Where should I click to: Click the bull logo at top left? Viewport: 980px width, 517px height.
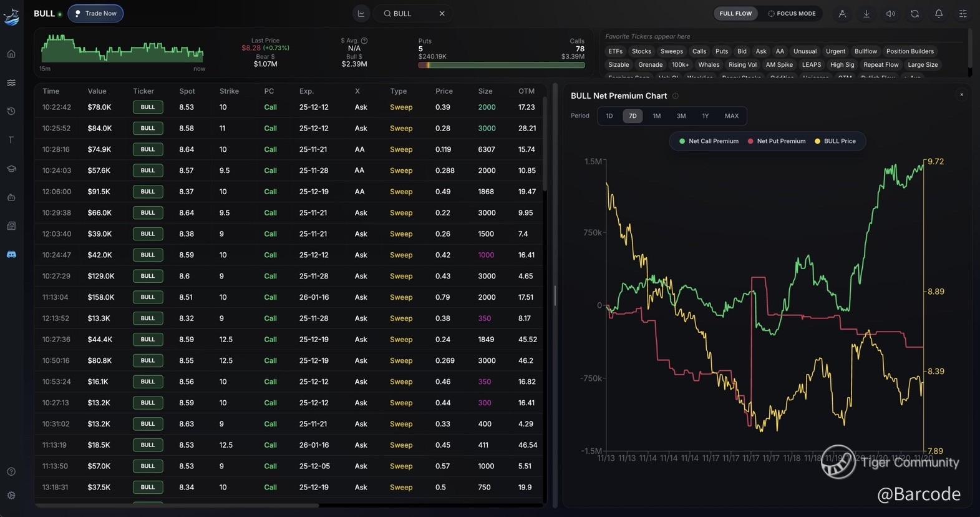point(11,16)
